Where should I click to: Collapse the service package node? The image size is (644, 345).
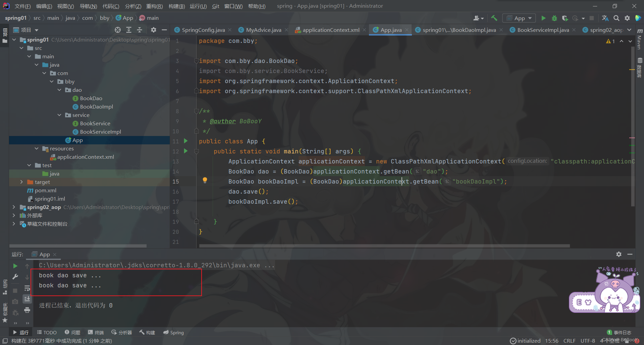(59, 115)
